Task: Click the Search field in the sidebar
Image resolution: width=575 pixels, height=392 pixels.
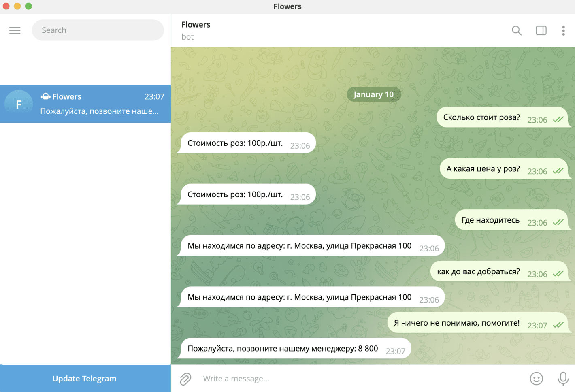Action: tap(98, 30)
